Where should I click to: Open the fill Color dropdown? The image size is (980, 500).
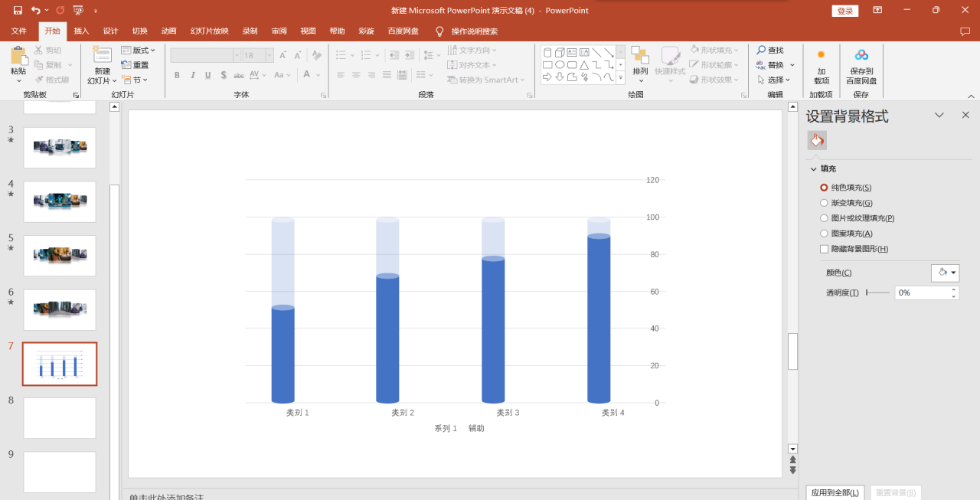click(x=946, y=273)
